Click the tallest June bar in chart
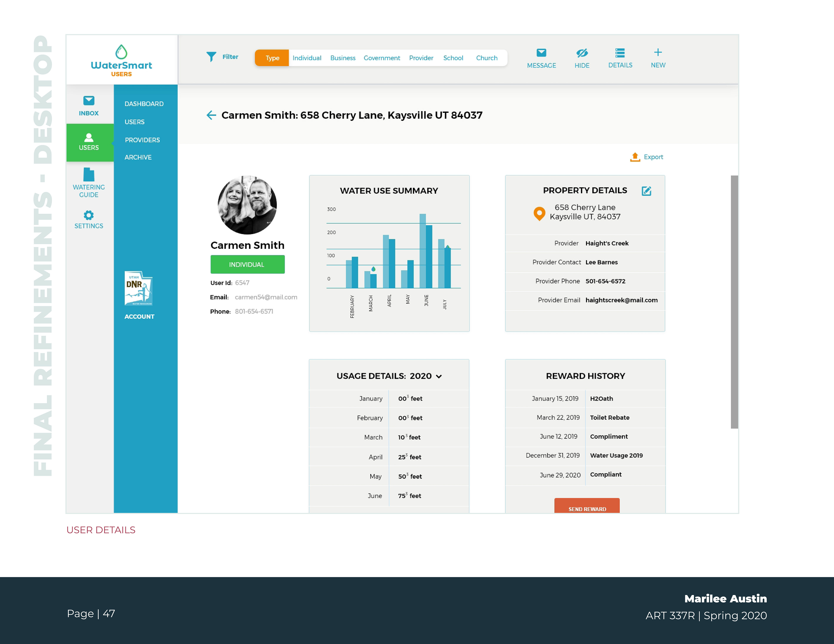 coord(422,251)
